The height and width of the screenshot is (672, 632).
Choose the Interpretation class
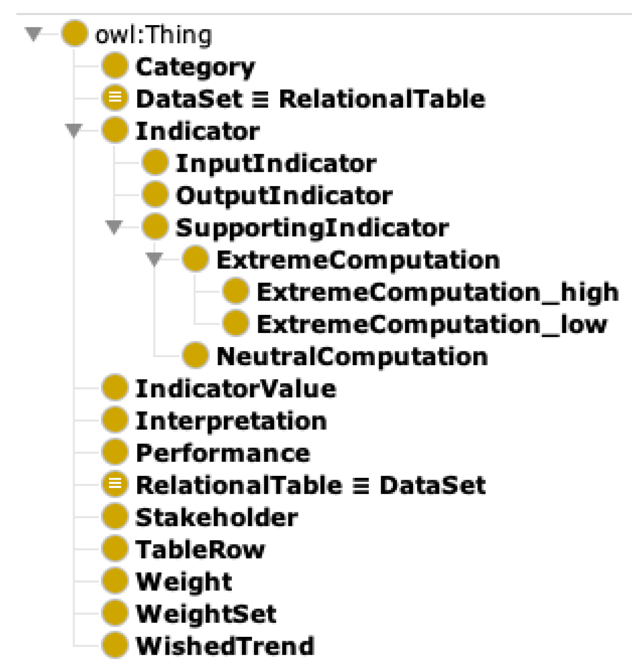[231, 420]
